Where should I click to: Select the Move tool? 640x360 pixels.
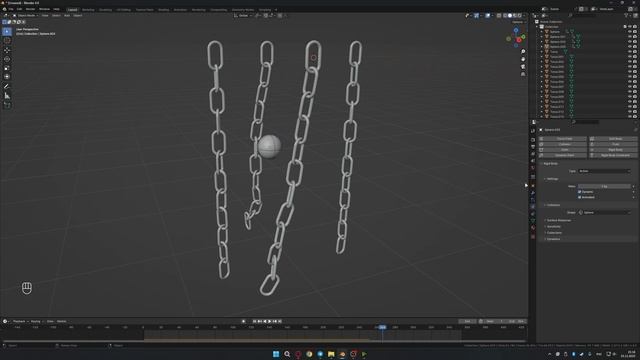(x=7, y=50)
